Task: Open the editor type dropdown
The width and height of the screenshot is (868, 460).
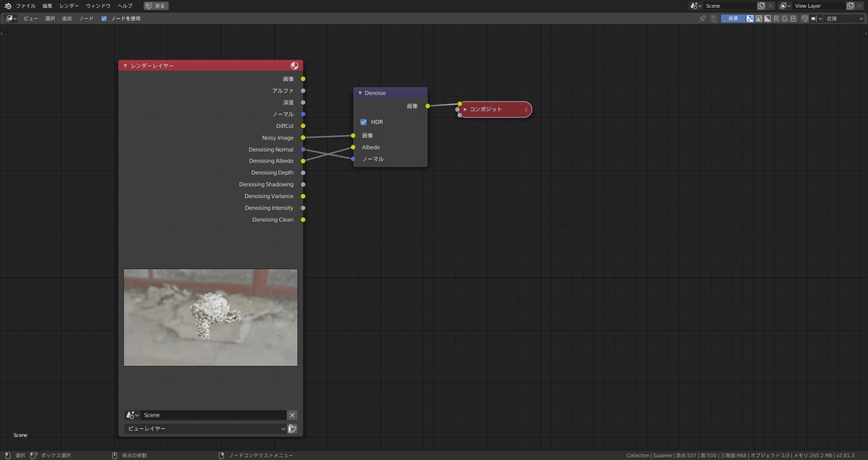Action: (12, 18)
